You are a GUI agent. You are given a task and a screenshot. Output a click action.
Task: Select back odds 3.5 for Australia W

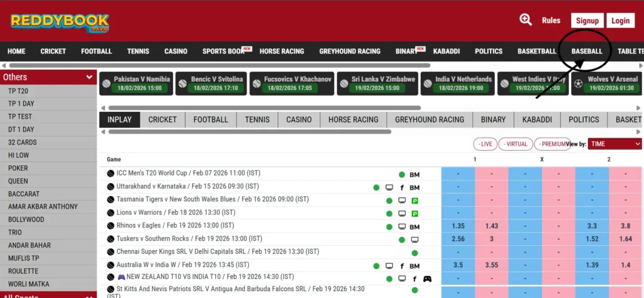(458, 265)
